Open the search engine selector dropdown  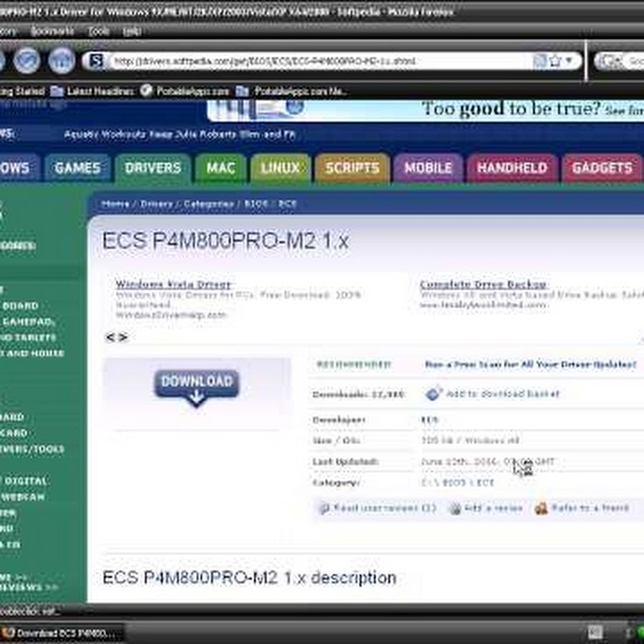coord(609,62)
